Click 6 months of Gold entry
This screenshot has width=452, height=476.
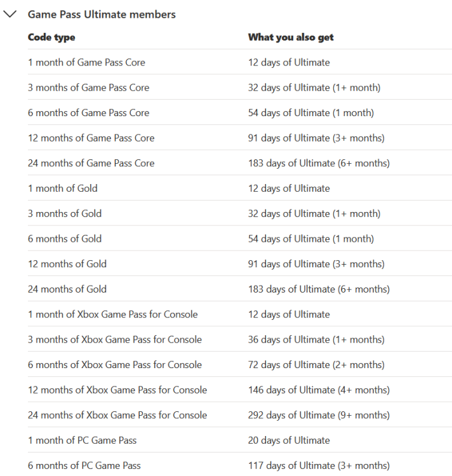[64, 239]
